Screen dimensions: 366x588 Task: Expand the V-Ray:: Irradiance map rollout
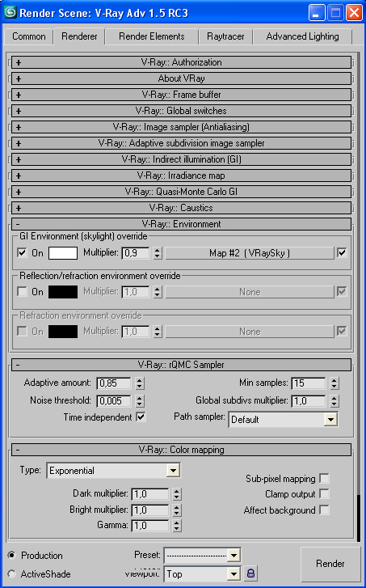(181, 176)
